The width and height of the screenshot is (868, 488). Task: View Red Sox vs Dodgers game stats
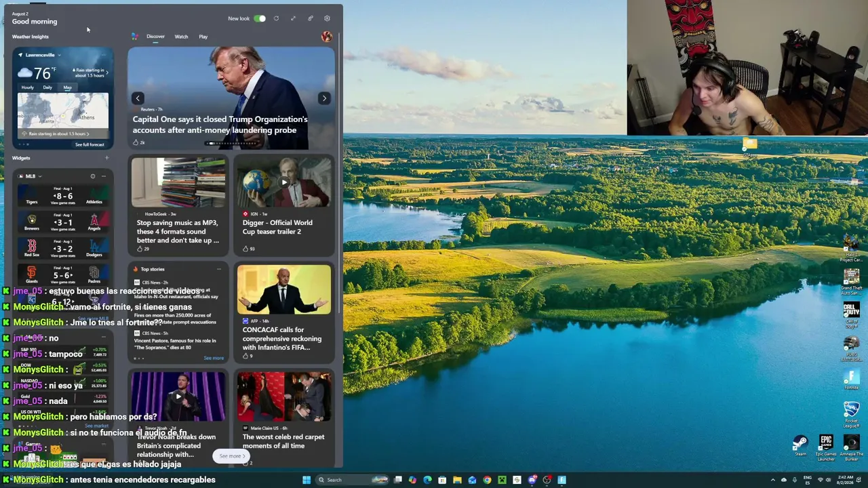tap(63, 256)
